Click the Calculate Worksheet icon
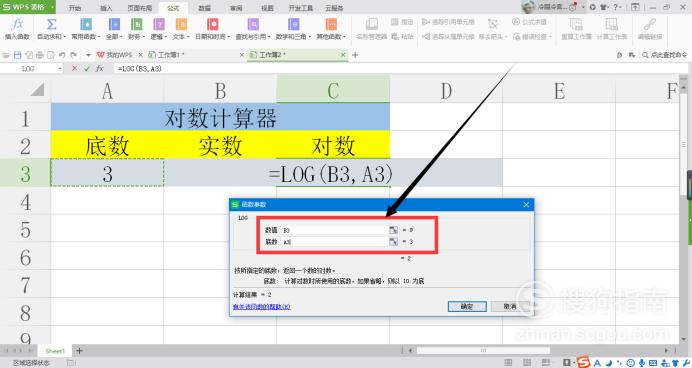The image size is (692, 368). point(611,24)
